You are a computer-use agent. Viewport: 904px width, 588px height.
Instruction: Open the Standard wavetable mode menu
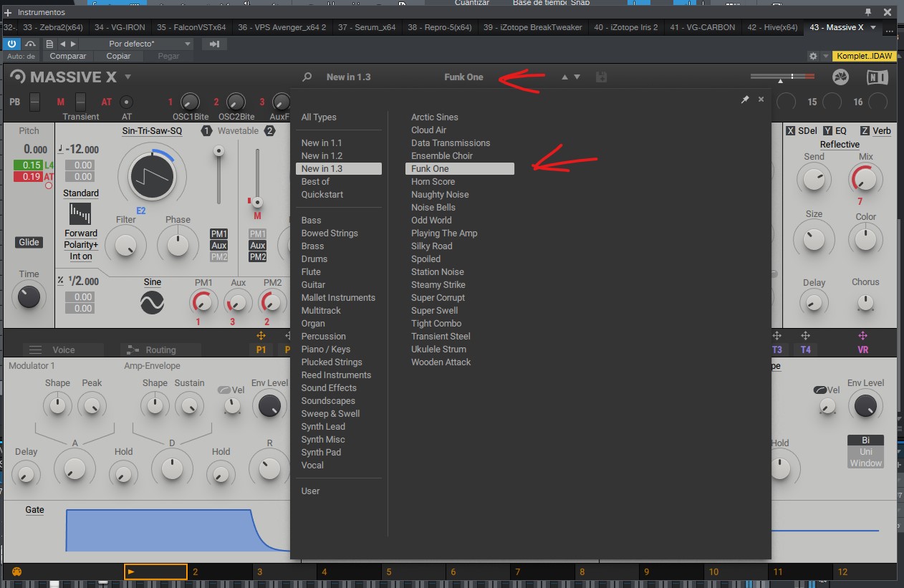(81, 193)
